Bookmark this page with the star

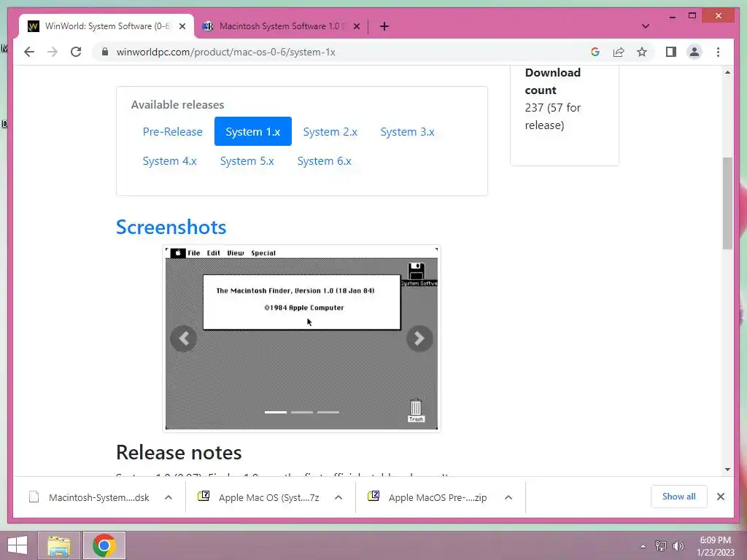642,52
